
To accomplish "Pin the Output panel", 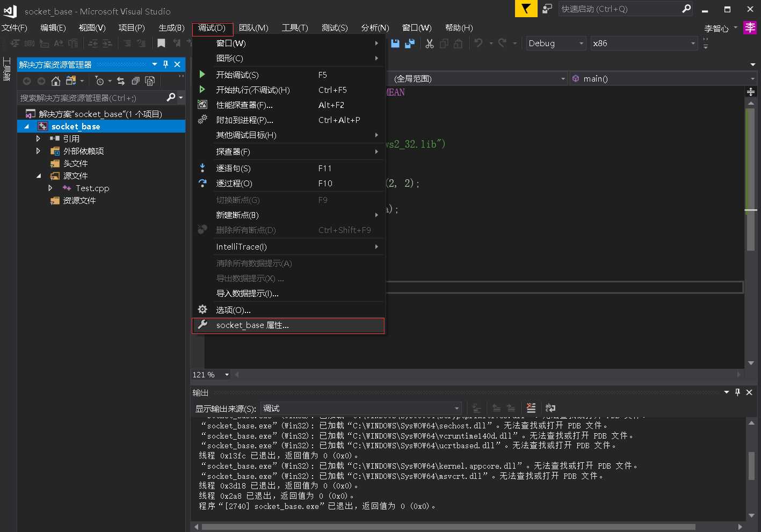I will point(738,392).
